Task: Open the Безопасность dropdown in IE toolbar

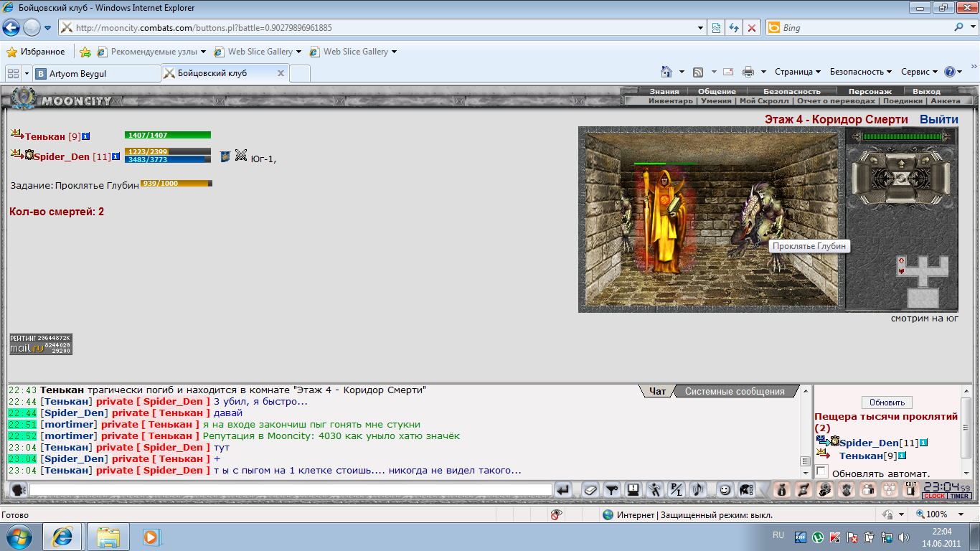Action: [861, 72]
